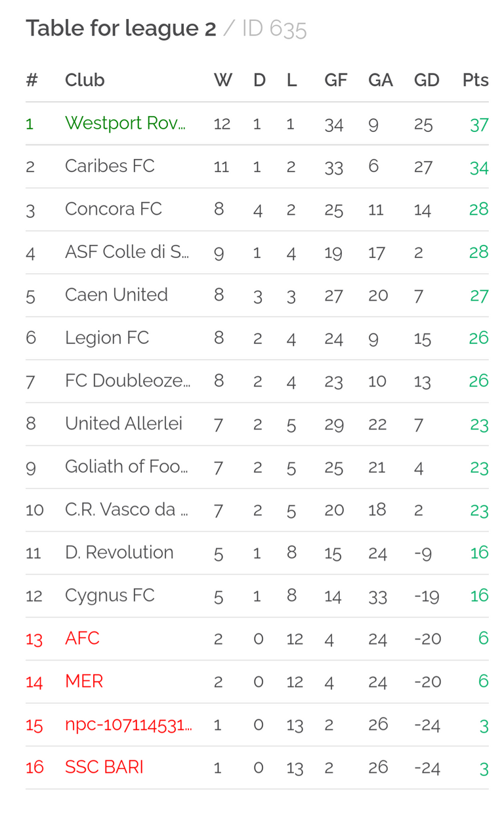This screenshot has height=818, width=504.
Task: Open the Caribes FC club page
Action: [110, 165]
